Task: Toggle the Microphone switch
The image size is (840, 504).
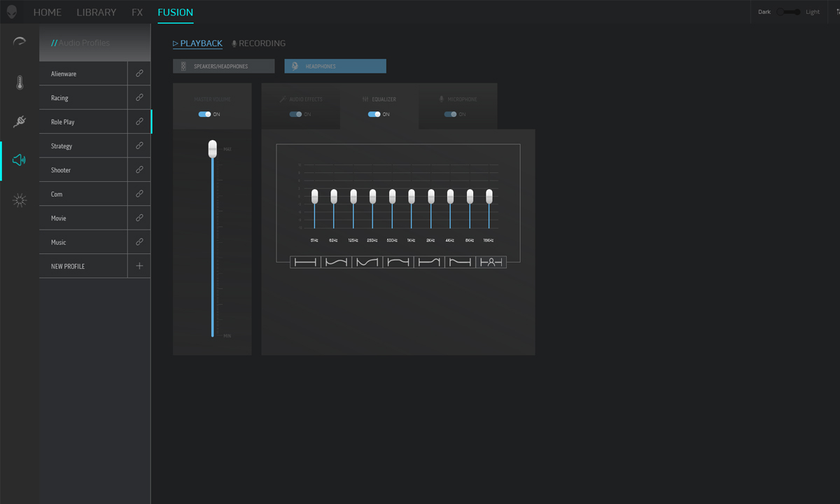Action: pos(451,114)
